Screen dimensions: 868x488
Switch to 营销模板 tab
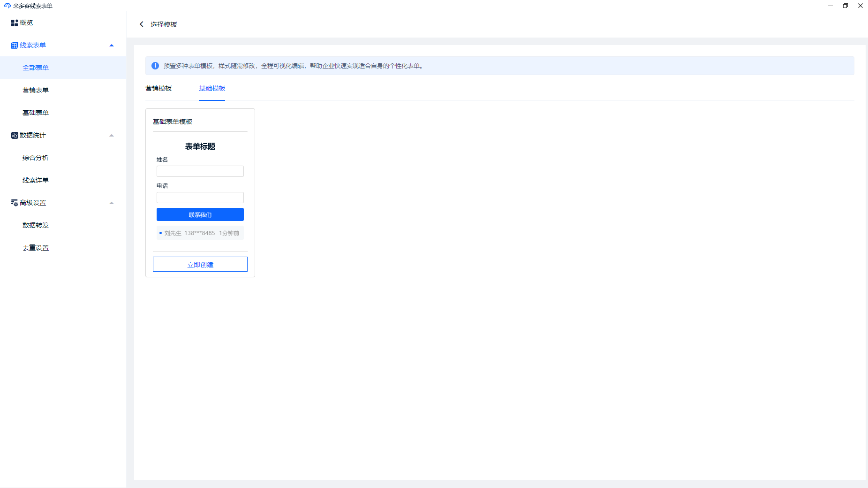point(159,88)
